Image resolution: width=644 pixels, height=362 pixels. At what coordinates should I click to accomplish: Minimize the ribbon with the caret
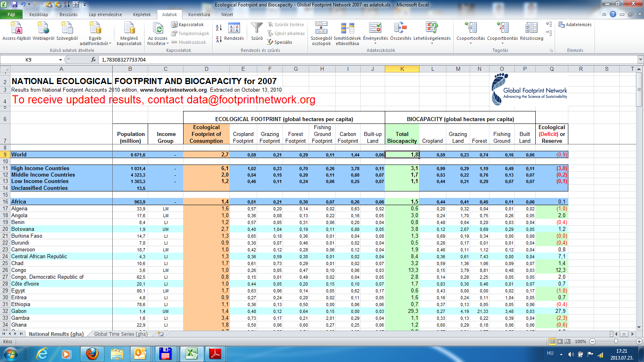[x=604, y=14]
